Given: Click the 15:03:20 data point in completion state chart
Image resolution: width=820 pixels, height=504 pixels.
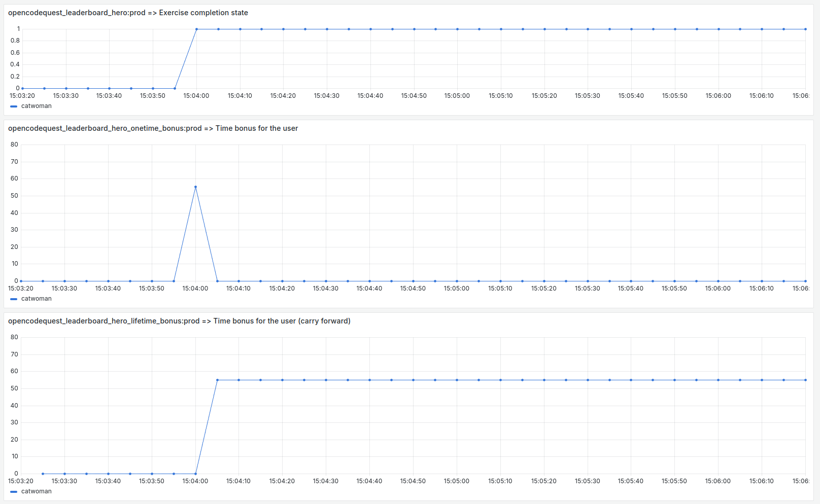Looking at the screenshot, I should (22, 88).
